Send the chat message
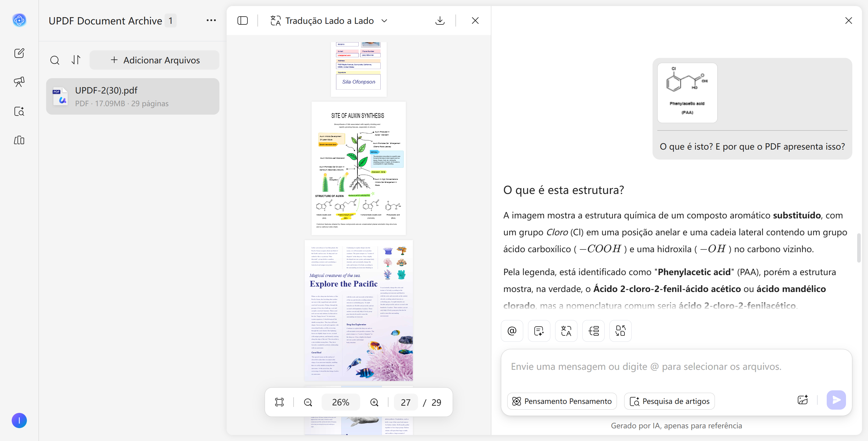 point(836,400)
